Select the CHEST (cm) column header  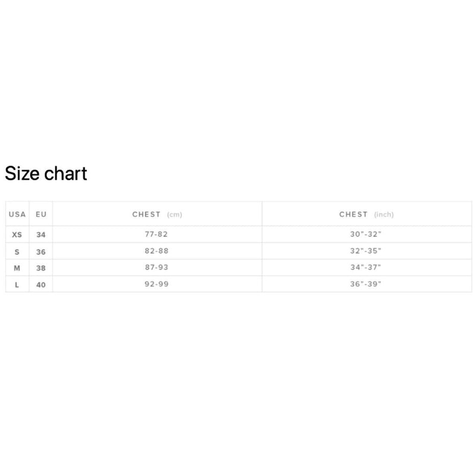click(157, 214)
